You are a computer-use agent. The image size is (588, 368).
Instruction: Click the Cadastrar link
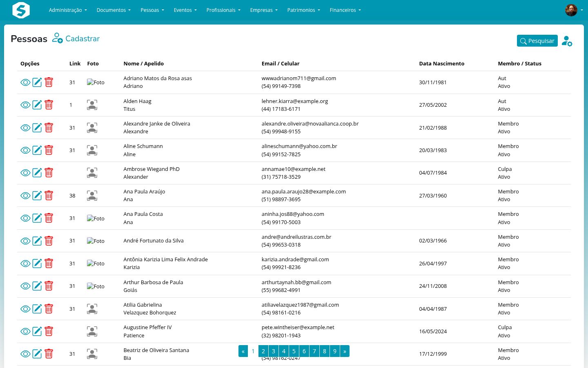point(82,38)
